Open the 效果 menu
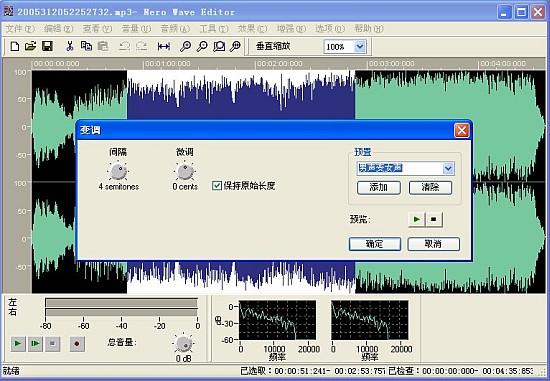The width and height of the screenshot is (550, 381). point(253,28)
